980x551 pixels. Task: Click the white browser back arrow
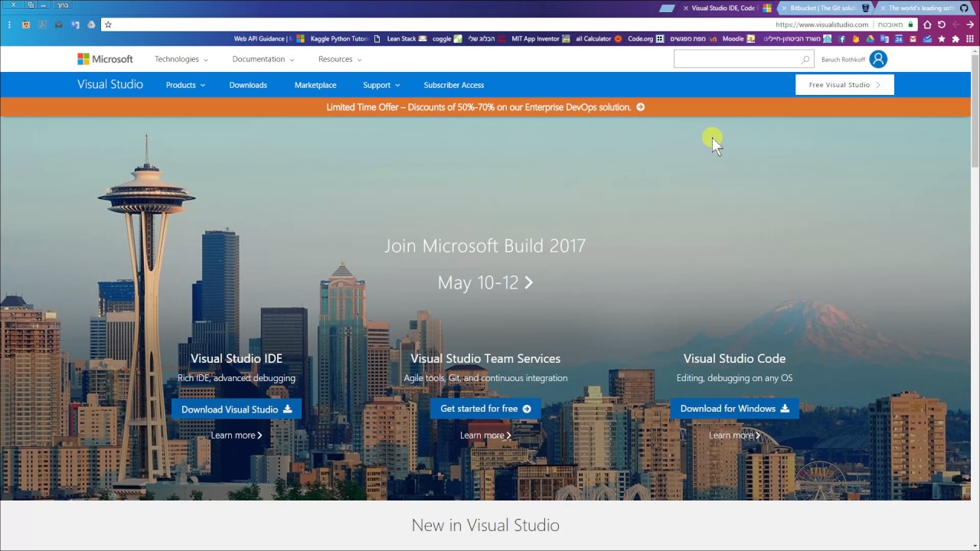point(970,24)
